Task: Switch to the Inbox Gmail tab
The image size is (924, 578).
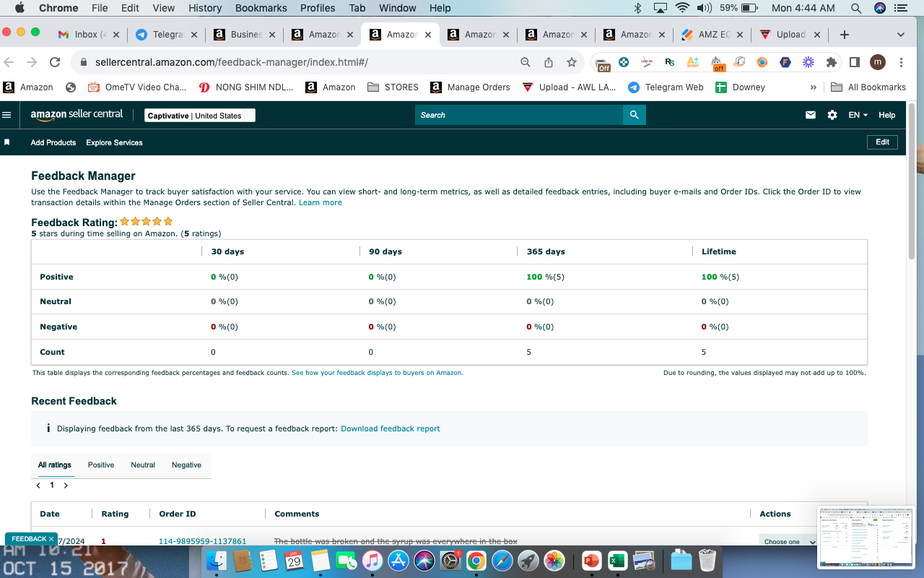Action: (90, 35)
